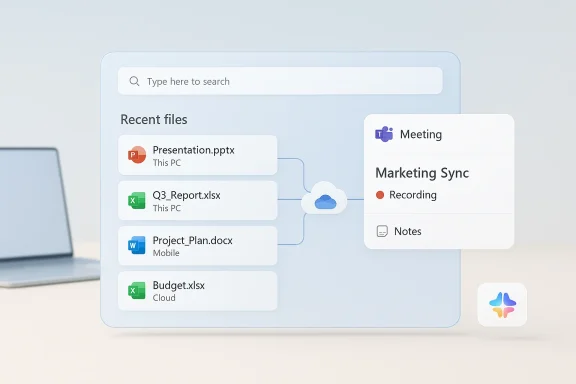Screen dimensions: 576x384
Task: Click the OneDrive cloud icon
Action: coord(325,202)
